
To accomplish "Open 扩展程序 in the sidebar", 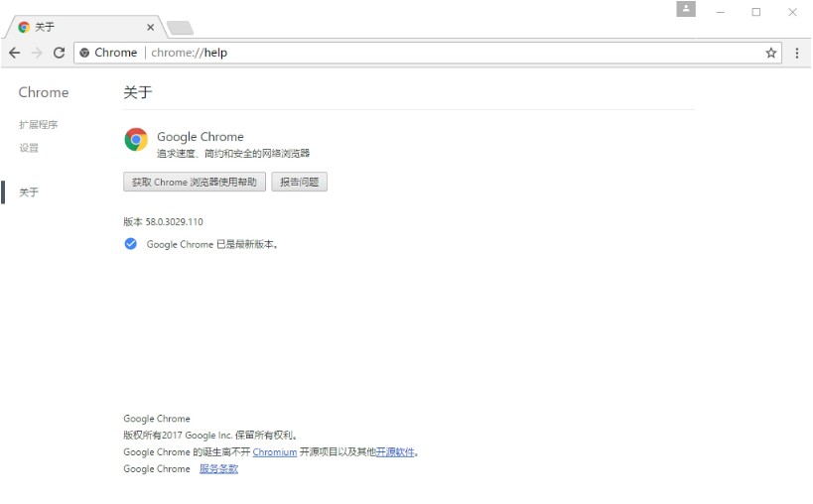I will pos(39,125).
